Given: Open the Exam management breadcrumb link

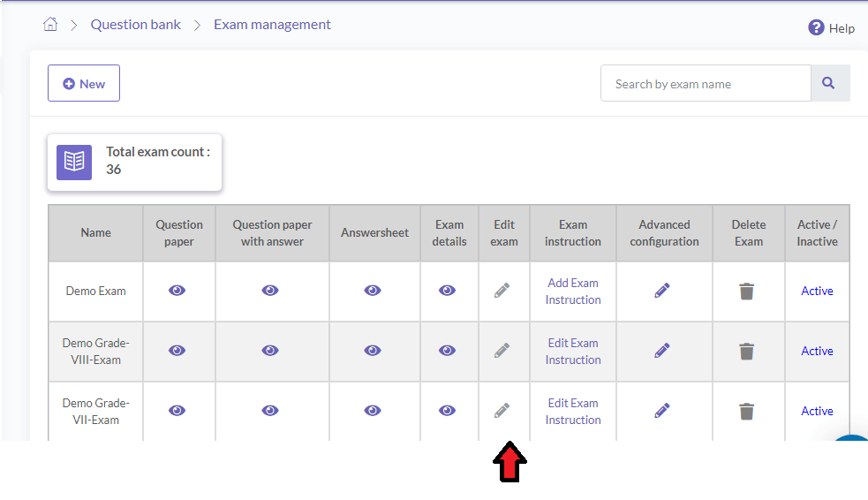Looking at the screenshot, I should 272,25.
